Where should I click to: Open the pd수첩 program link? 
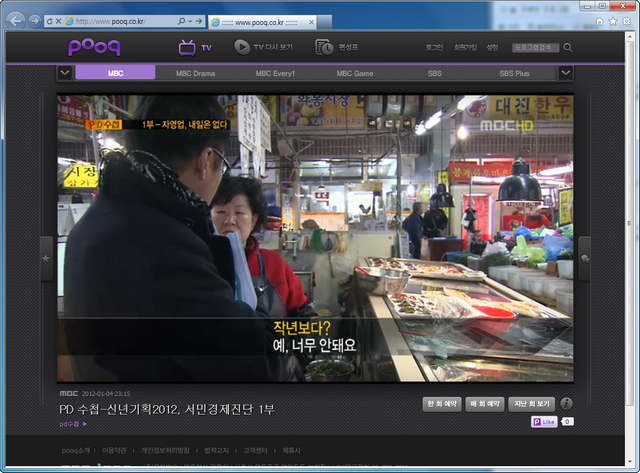coord(73,424)
